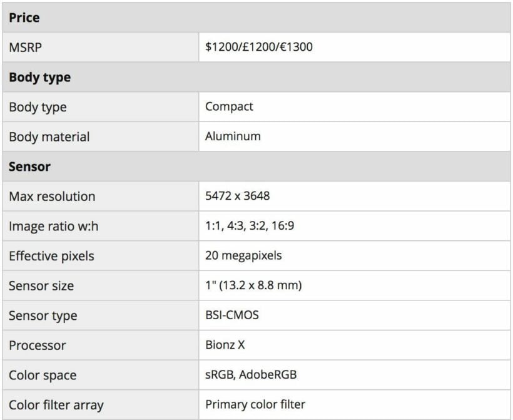This screenshot has height=420, width=513.
Task: Click the Processor row label
Action: point(37,346)
